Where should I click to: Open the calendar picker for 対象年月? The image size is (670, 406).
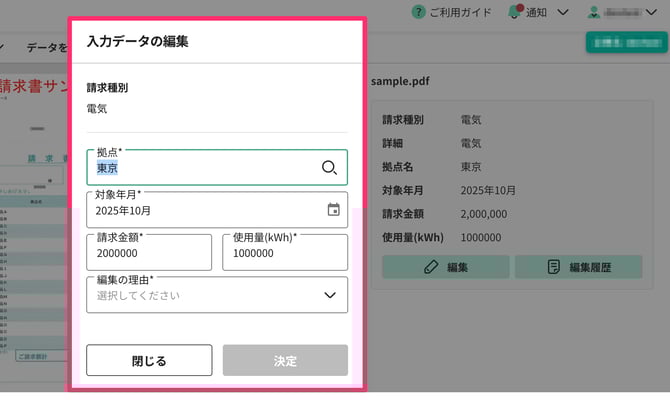tap(333, 210)
